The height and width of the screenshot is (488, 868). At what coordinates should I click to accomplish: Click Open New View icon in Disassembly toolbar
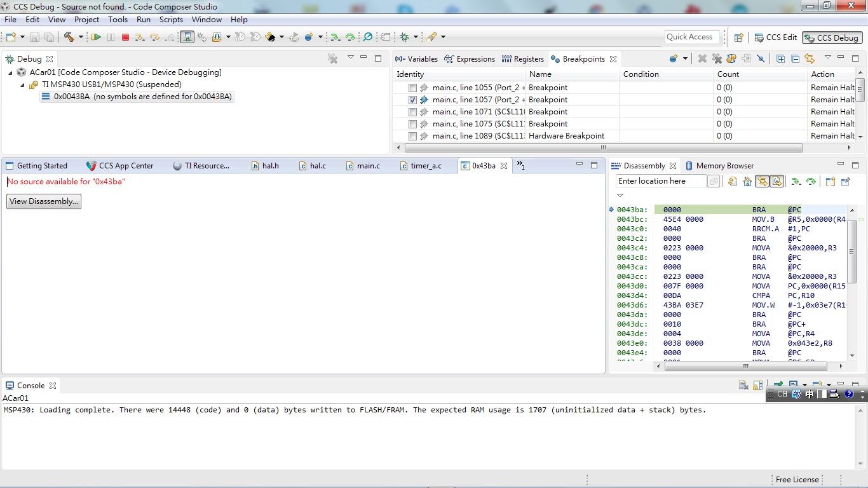pos(831,181)
